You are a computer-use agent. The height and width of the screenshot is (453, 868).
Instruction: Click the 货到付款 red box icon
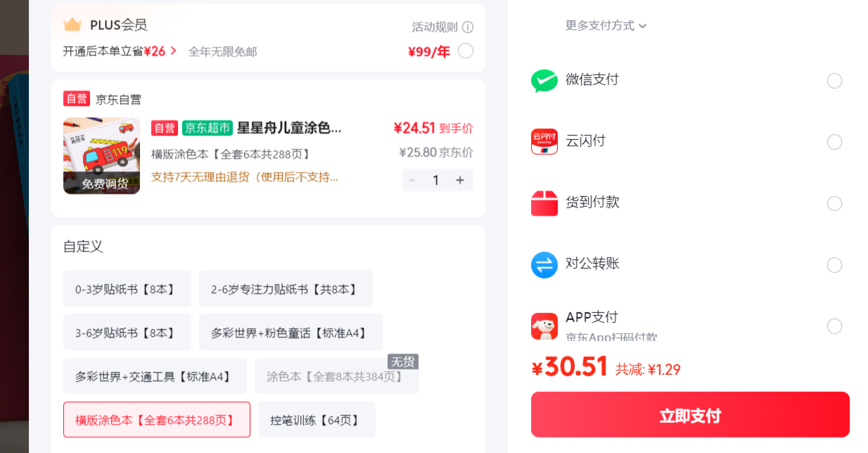coord(544,203)
